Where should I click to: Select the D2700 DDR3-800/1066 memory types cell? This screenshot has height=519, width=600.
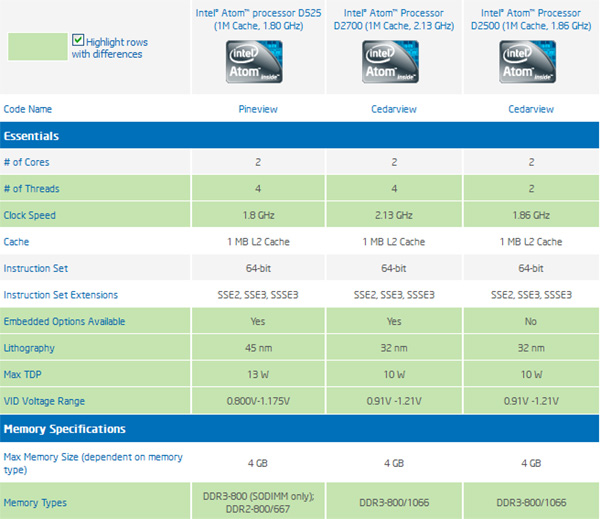(x=394, y=503)
